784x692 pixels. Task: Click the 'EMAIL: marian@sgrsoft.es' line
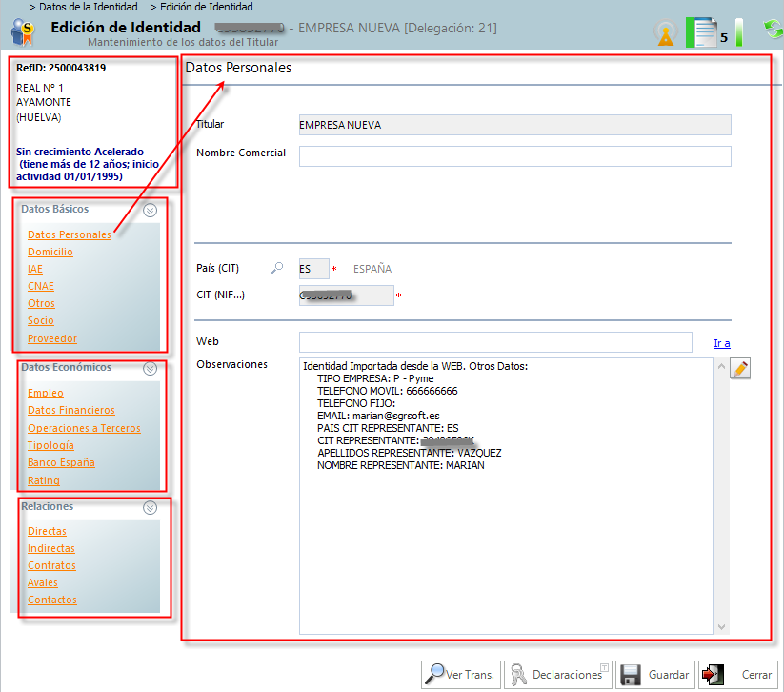coord(378,416)
